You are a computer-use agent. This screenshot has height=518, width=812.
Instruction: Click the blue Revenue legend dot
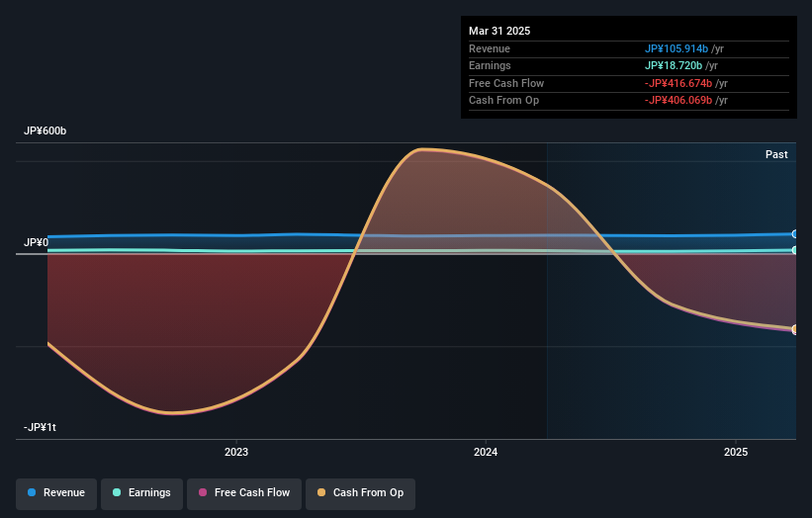tap(32, 492)
